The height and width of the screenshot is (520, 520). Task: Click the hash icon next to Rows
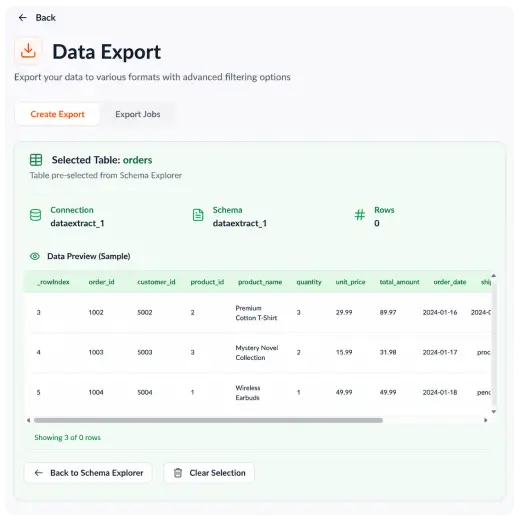click(x=360, y=215)
